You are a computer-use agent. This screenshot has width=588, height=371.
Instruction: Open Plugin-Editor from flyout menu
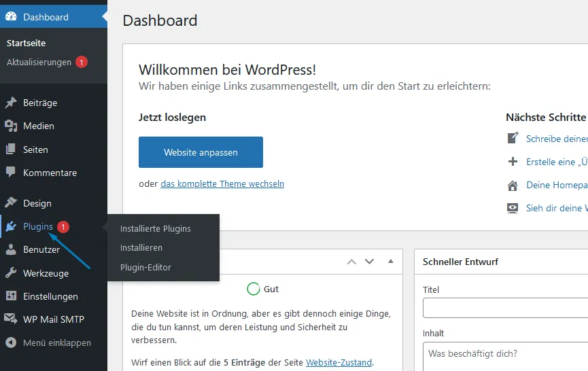[145, 267]
